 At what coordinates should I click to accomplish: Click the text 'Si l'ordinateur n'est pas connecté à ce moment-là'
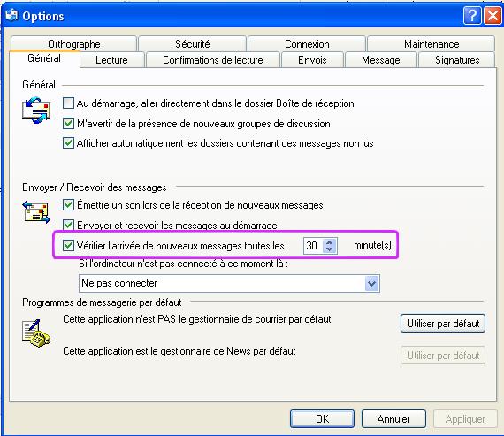point(183,264)
